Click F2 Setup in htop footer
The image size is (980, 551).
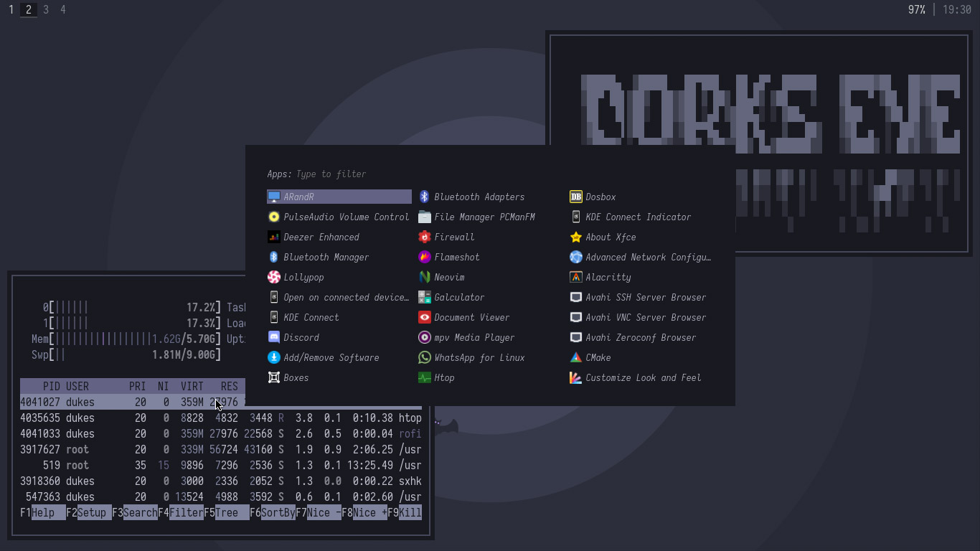click(x=89, y=512)
